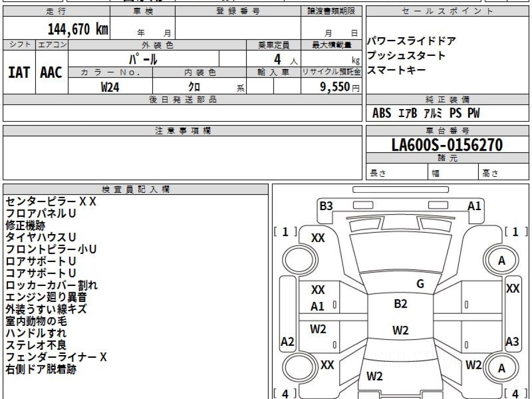Viewport: 532px width, 399px height.
Task: Select the A2 damage mark
Action: [288, 342]
